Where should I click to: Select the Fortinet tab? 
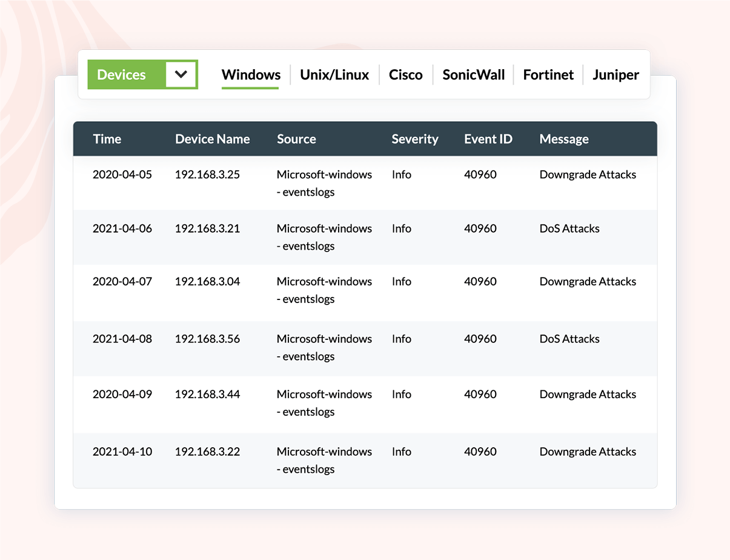(x=548, y=75)
